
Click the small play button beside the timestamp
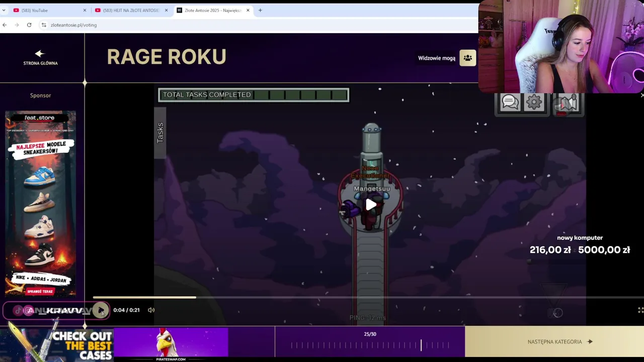point(101,310)
